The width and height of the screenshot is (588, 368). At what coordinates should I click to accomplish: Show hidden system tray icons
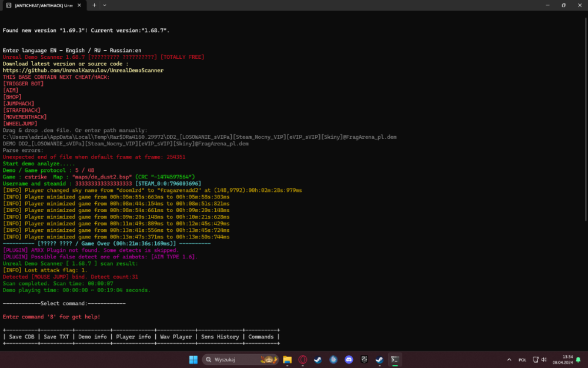click(x=509, y=360)
